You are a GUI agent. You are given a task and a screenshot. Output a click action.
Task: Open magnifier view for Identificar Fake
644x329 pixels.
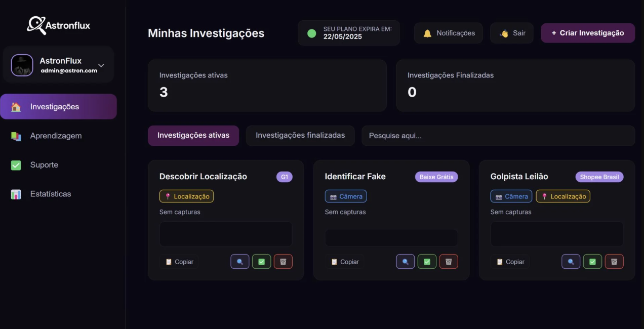406,262
